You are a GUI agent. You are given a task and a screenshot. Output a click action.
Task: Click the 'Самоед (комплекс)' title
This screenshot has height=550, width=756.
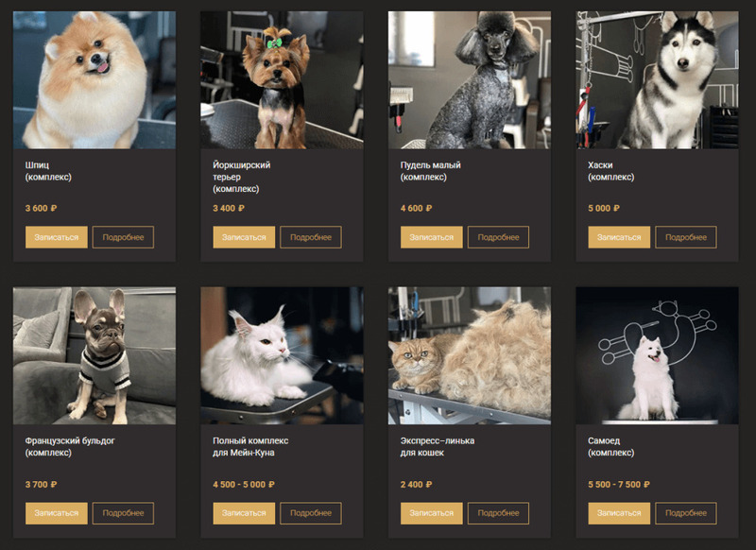(x=610, y=447)
